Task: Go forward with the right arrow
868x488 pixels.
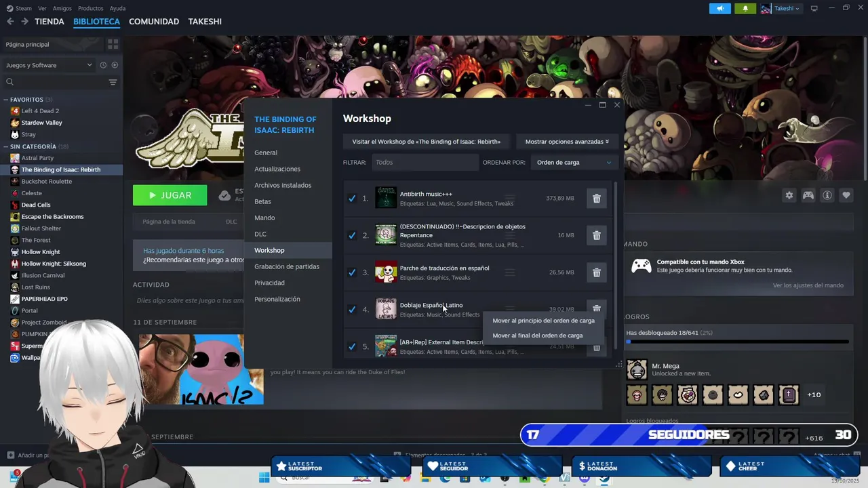Action: (24, 22)
